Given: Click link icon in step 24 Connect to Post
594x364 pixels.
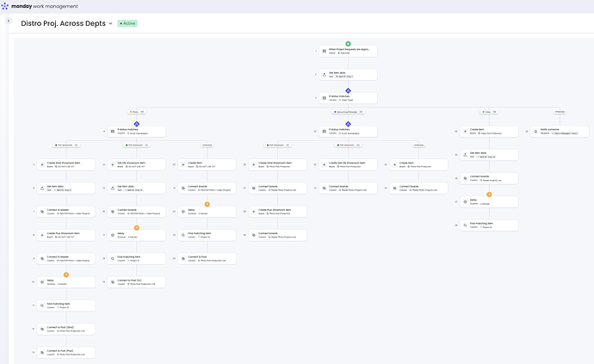Looking at the screenshot, I should [183, 259].
